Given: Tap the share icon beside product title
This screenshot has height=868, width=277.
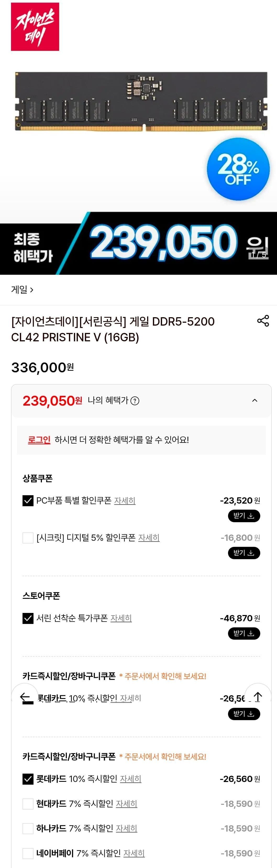Looking at the screenshot, I should click(263, 321).
